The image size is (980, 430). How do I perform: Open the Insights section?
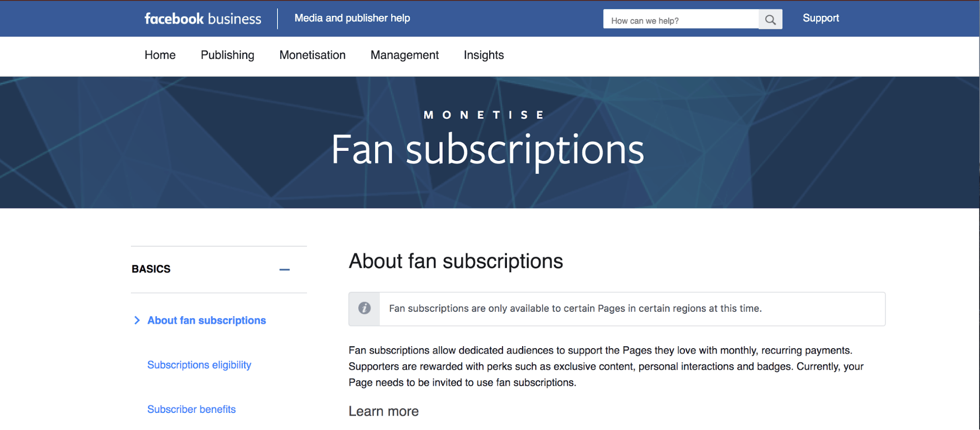(x=483, y=55)
